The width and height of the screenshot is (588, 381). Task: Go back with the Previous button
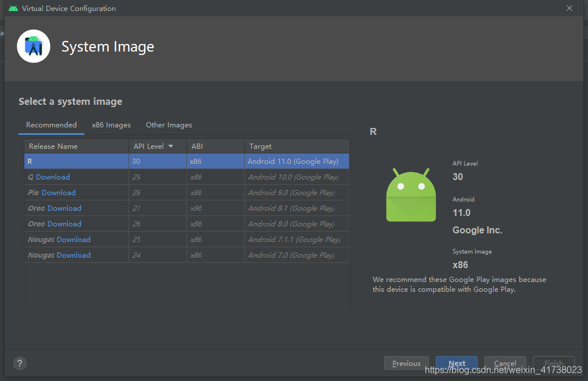click(x=406, y=363)
